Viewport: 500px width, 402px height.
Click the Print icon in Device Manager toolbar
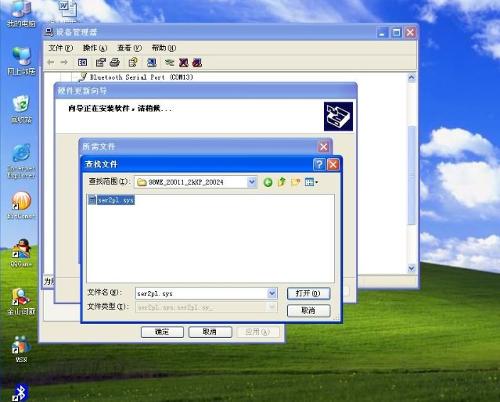[115, 62]
